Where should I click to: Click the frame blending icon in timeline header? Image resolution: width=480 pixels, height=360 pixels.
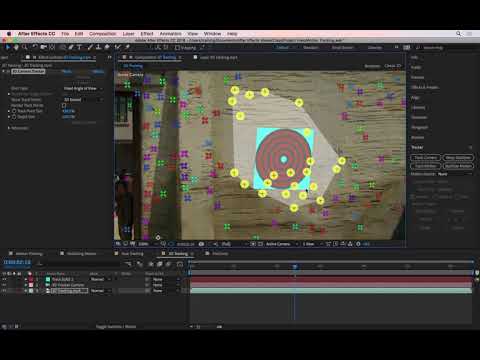(x=160, y=264)
